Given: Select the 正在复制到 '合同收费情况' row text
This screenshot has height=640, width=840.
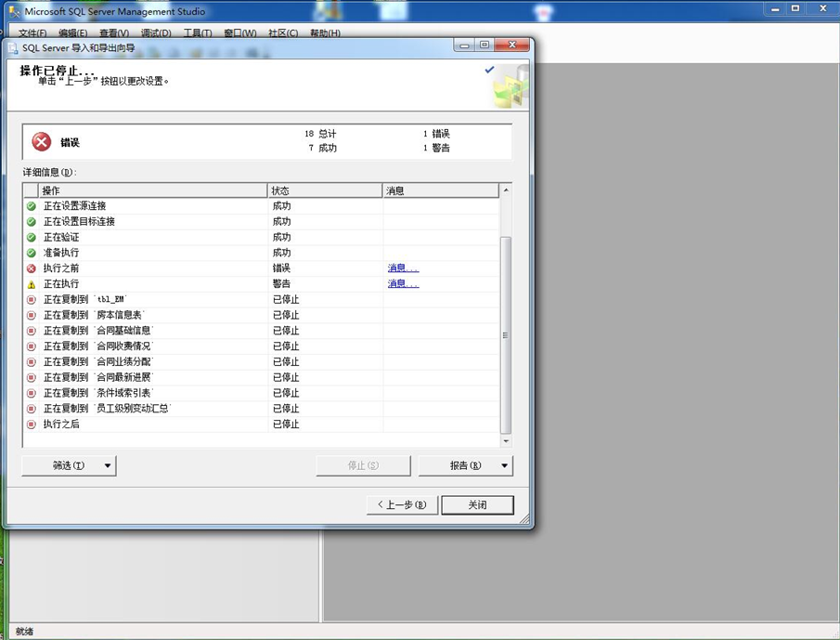Looking at the screenshot, I should coord(98,346).
